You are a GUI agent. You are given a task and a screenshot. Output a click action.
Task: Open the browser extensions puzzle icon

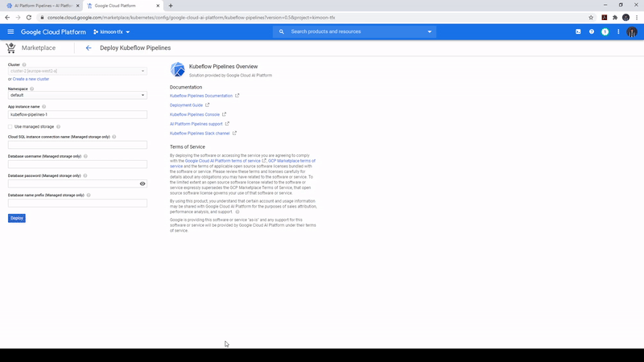(x=615, y=18)
